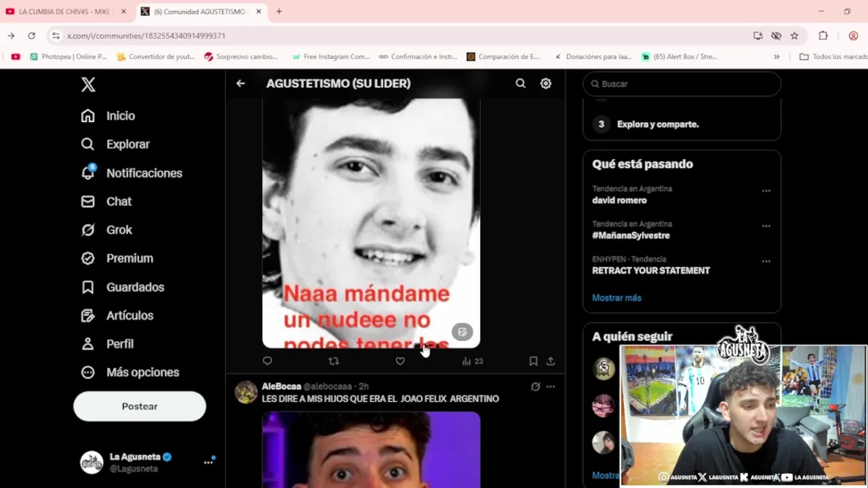Viewport: 868px width, 488px height.
Task: Open Sorpresivo cambio... bookmark
Action: pos(241,57)
